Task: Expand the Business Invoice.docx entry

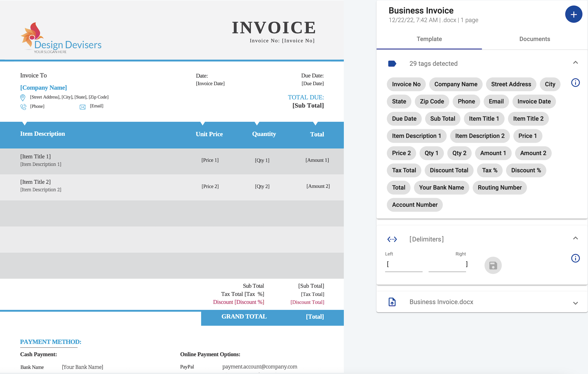Action: tap(576, 303)
